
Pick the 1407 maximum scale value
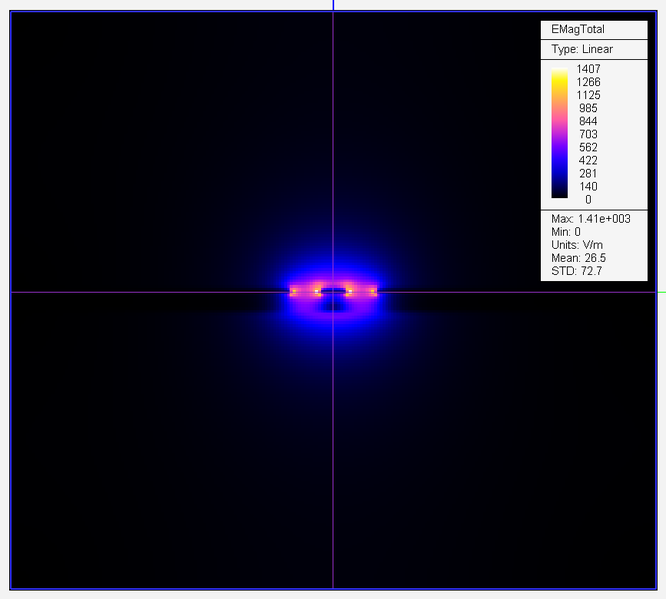pos(587,69)
